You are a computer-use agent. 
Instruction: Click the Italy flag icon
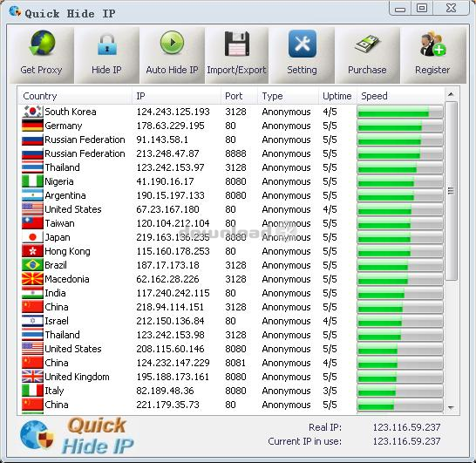[x=32, y=391]
